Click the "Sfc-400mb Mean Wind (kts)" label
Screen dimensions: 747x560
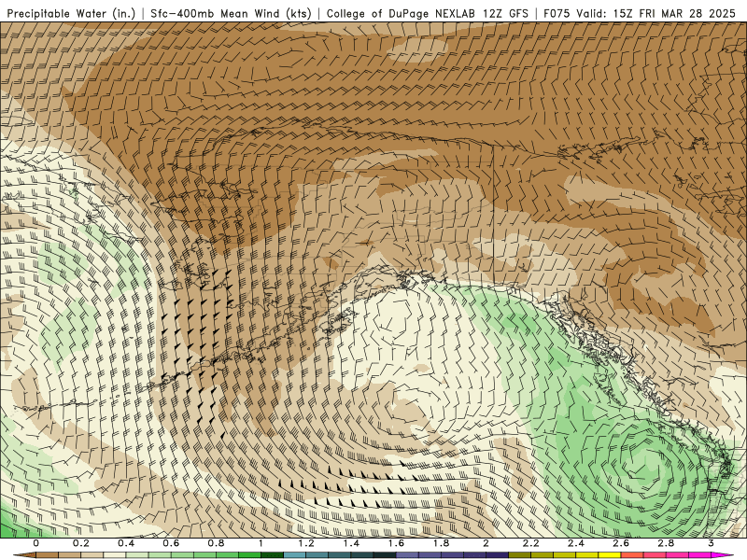coord(231,14)
